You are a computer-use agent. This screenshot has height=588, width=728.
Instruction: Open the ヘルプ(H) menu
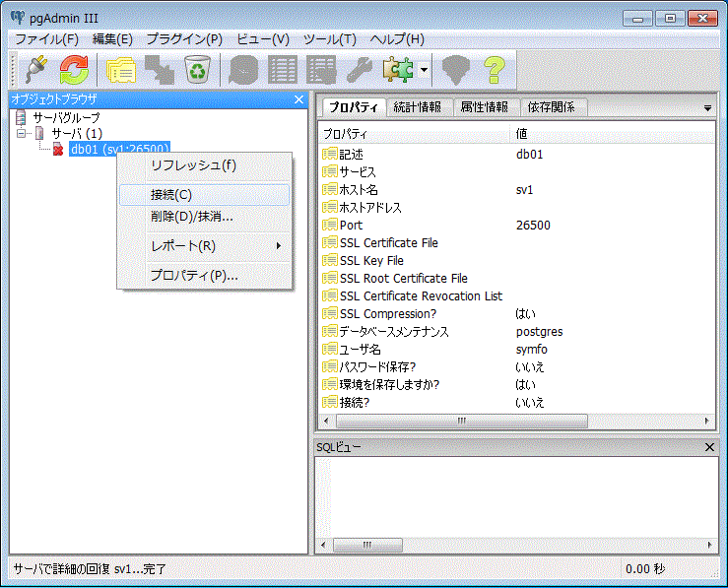point(397,39)
